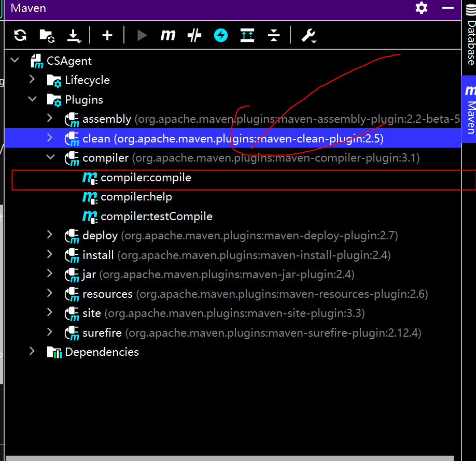Toggle skip tests mode lightning icon

pos(221,35)
